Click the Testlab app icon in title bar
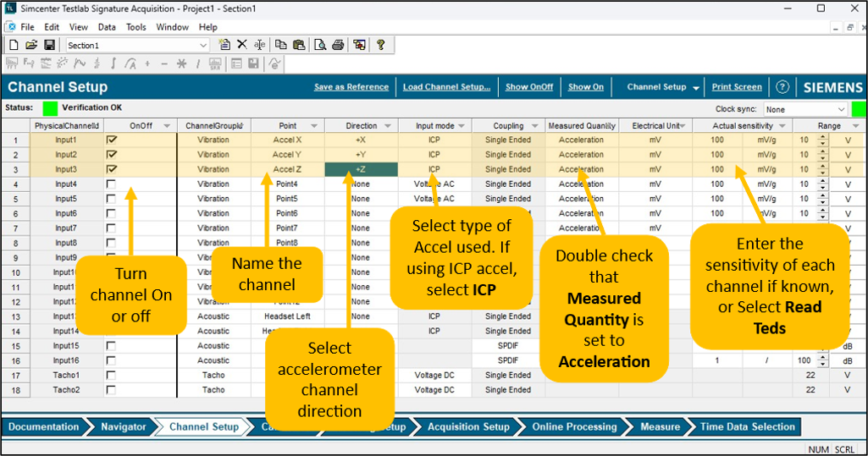The height and width of the screenshot is (456, 868). 10,8
